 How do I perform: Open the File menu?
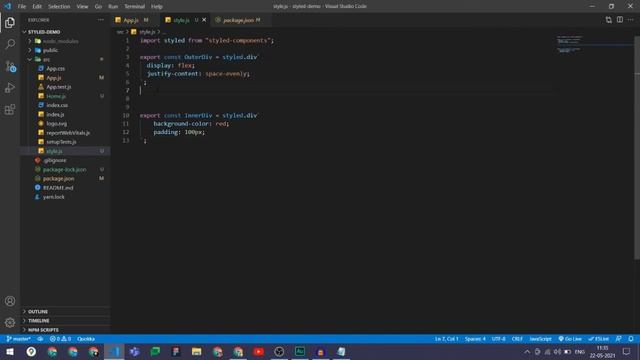[22, 7]
